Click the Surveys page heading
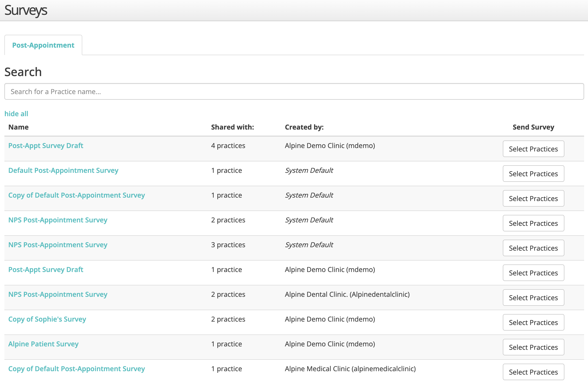Screen dimensions: 588x386 click(x=26, y=10)
